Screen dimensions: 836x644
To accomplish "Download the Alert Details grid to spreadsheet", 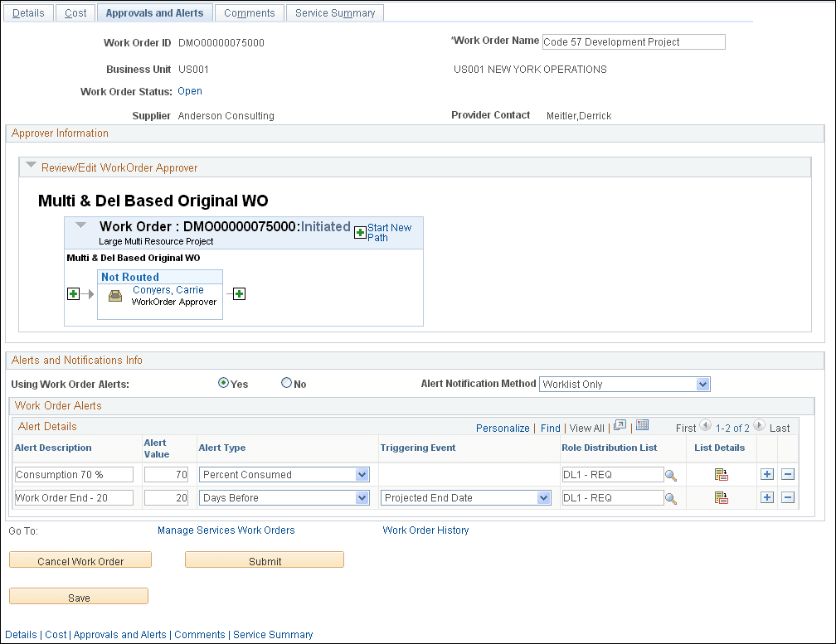I will click(x=642, y=427).
